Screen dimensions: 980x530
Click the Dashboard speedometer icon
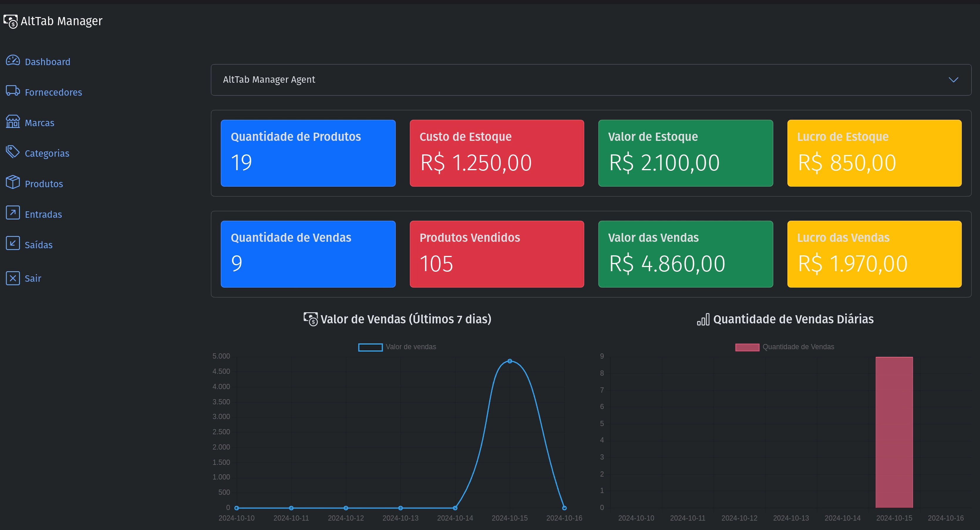(x=13, y=60)
